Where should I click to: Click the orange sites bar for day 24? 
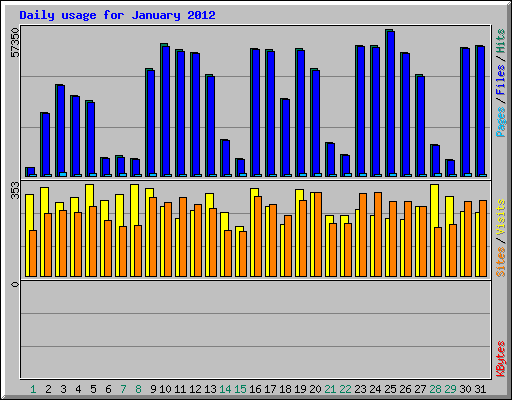click(378, 234)
